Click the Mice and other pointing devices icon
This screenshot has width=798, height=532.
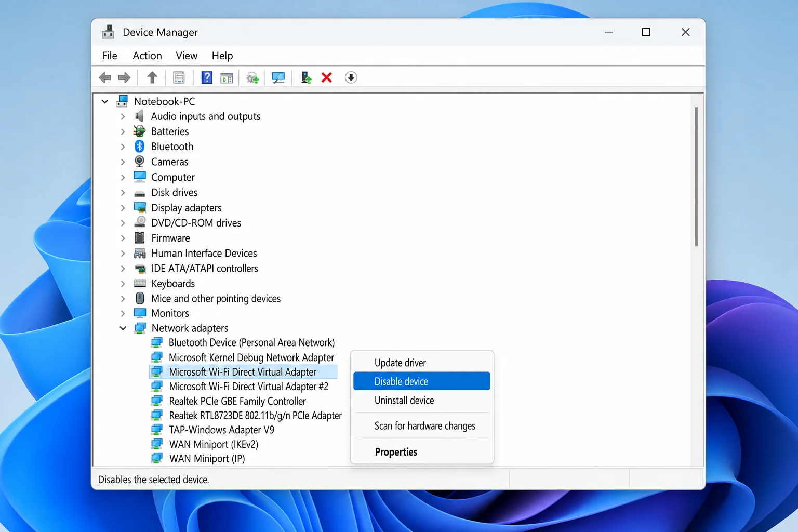[x=140, y=298]
